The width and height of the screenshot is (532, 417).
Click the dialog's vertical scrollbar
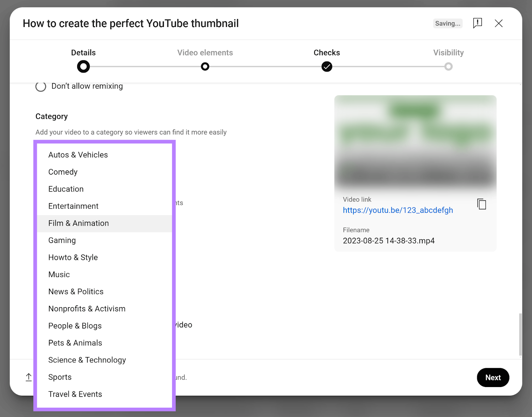520,334
